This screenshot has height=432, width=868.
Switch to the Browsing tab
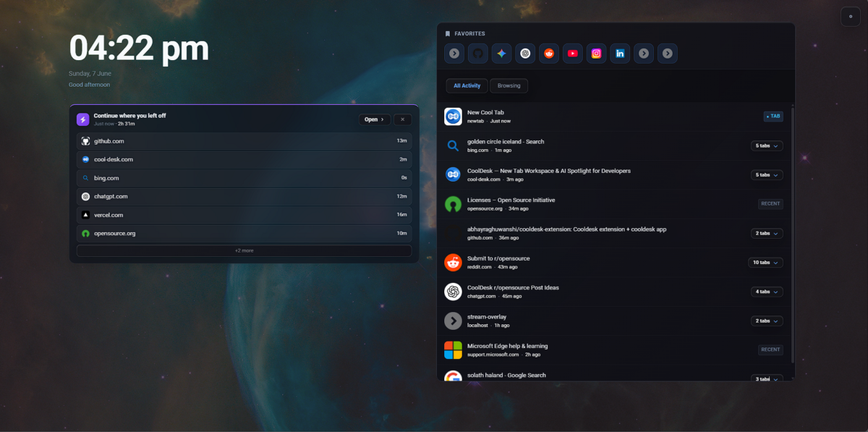pyautogui.click(x=509, y=85)
